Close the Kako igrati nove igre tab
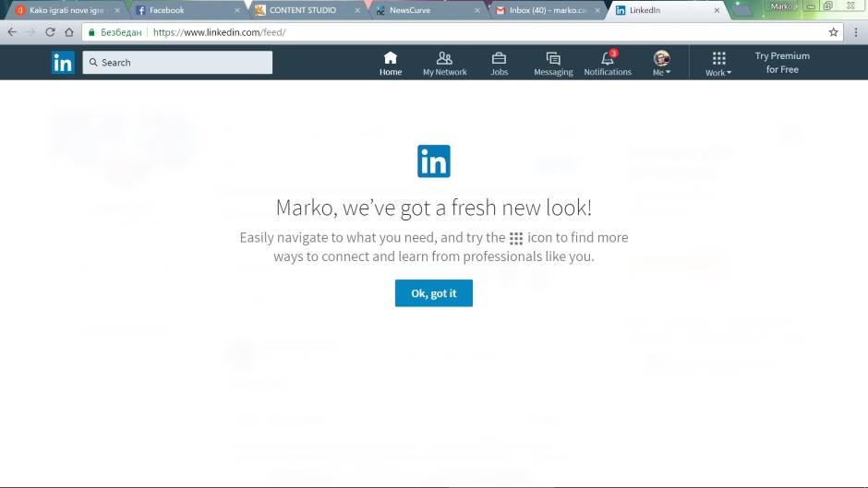 coord(116,10)
